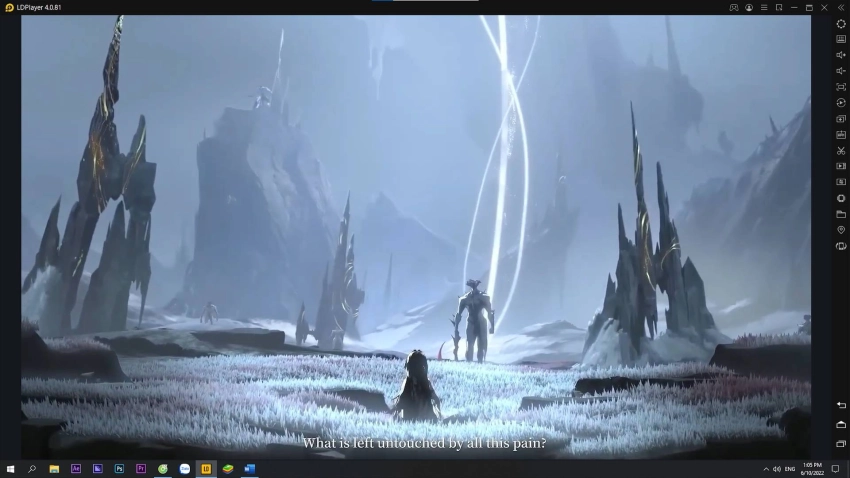Open LDPlayer settings gear in sidebar

click(841, 24)
